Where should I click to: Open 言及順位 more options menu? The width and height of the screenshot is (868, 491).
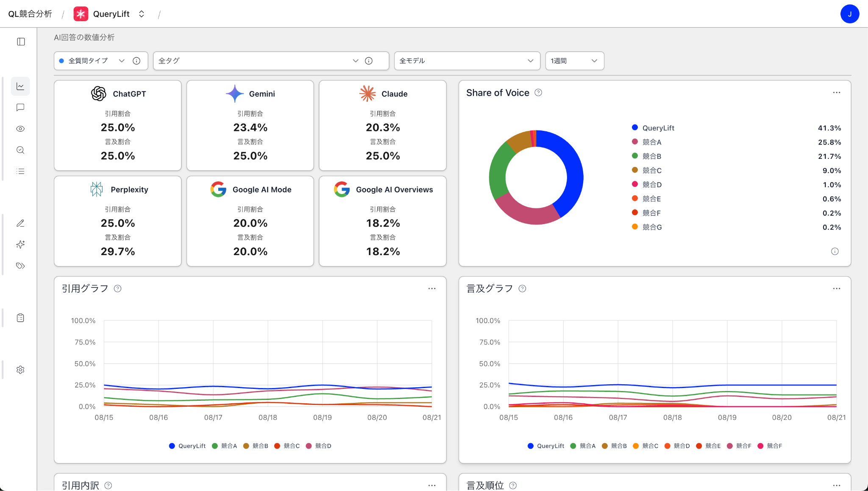[x=837, y=485]
